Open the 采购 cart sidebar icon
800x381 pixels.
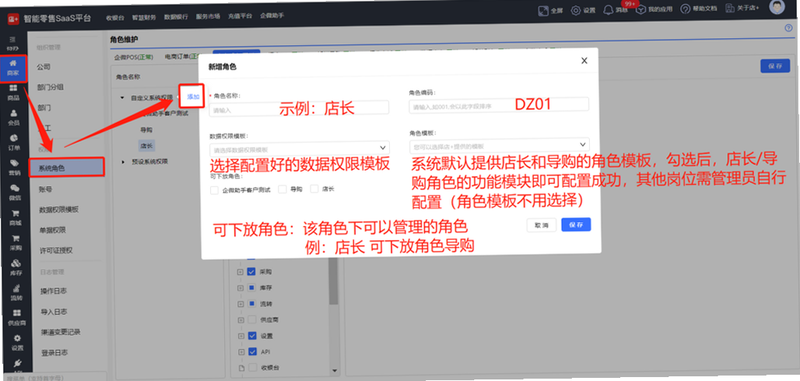point(15,238)
